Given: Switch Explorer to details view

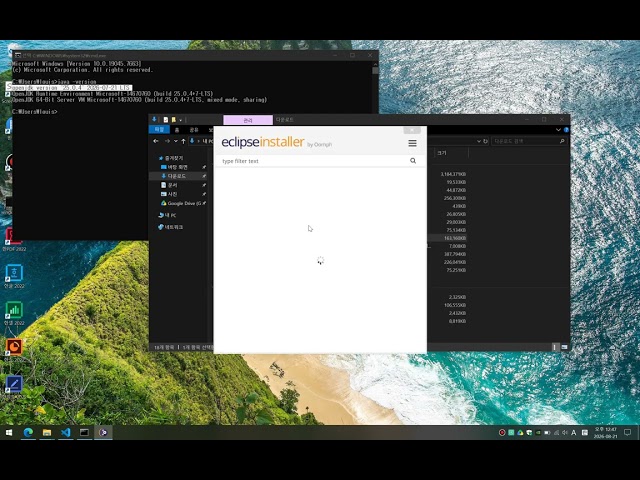Looking at the screenshot, I should [555, 347].
